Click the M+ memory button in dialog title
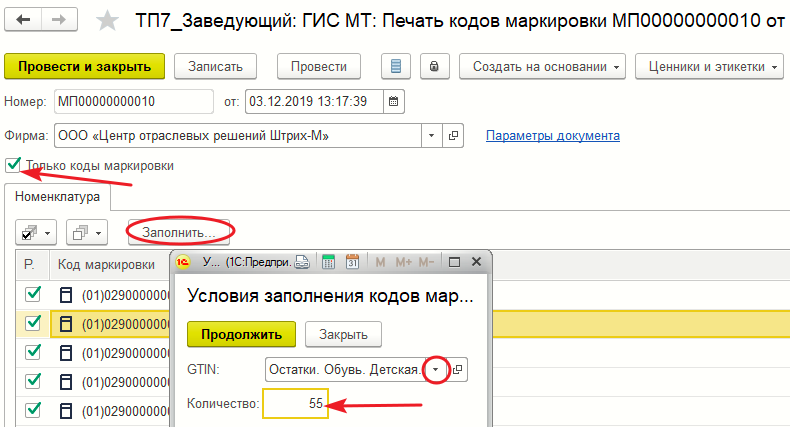 tap(404, 262)
